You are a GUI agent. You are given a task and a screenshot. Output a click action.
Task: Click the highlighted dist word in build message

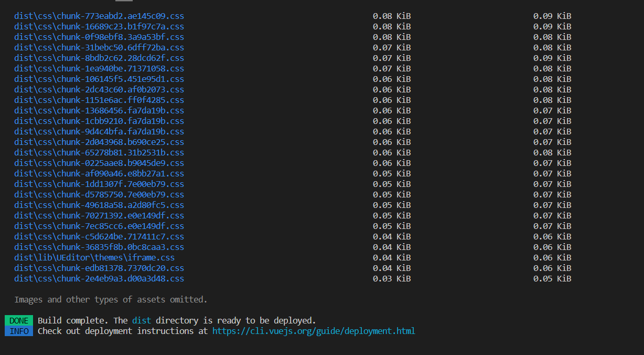(141, 320)
